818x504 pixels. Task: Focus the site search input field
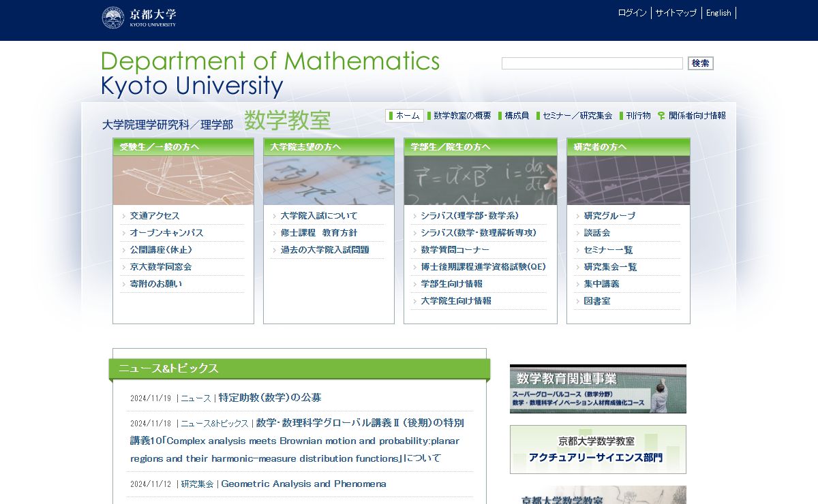click(x=592, y=63)
